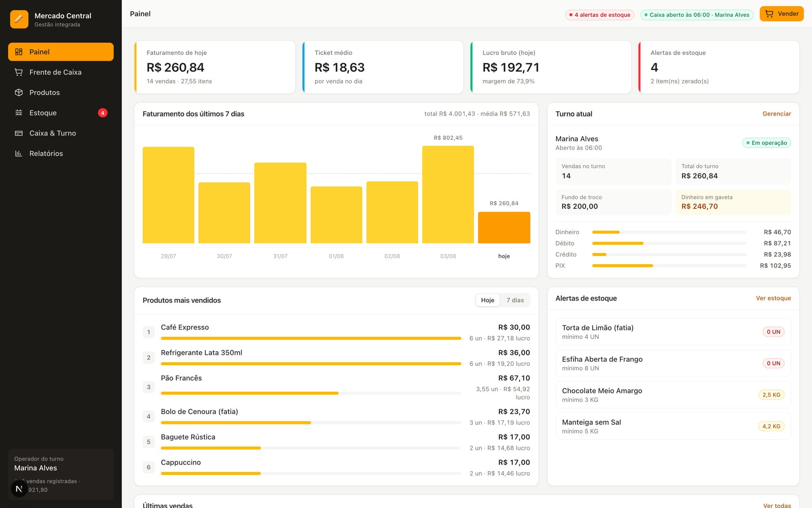The image size is (812, 508).
Task: Open the Ver todas link for latest sales
Action: [x=777, y=506]
